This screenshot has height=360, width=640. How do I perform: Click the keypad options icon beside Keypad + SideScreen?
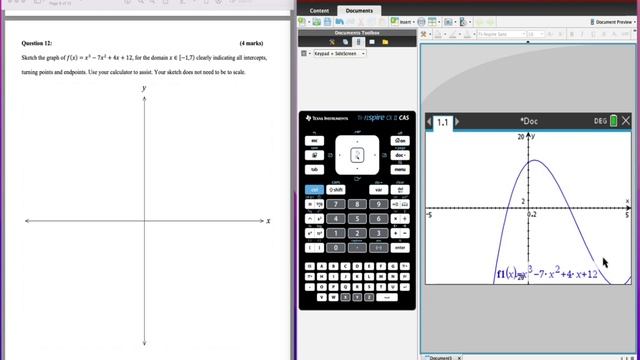coord(304,53)
